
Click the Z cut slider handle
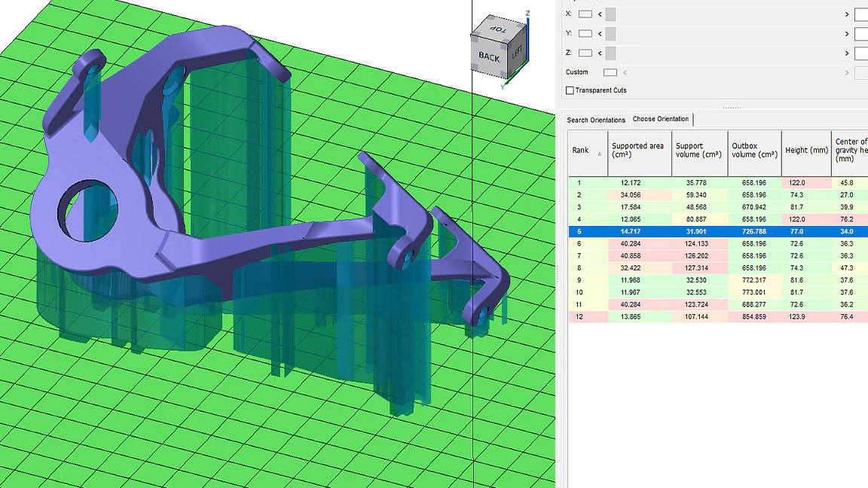[x=610, y=53]
